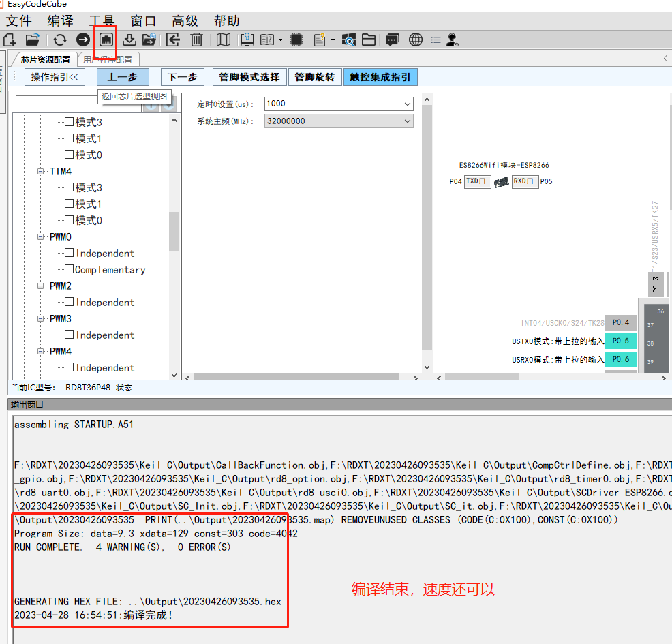
Task: Enable PWM0 Independent checkbox
Action: (69, 253)
